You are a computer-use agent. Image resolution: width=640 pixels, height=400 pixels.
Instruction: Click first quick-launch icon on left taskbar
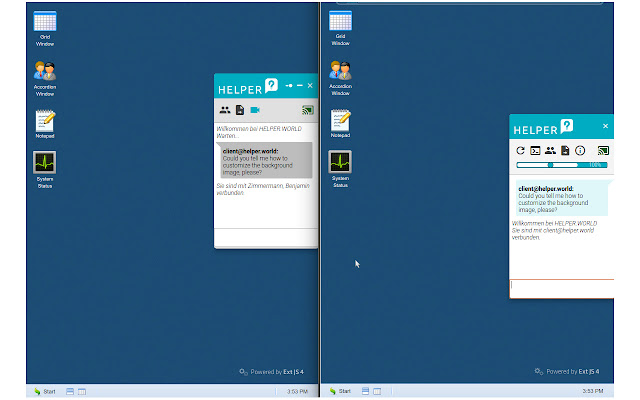[70, 391]
